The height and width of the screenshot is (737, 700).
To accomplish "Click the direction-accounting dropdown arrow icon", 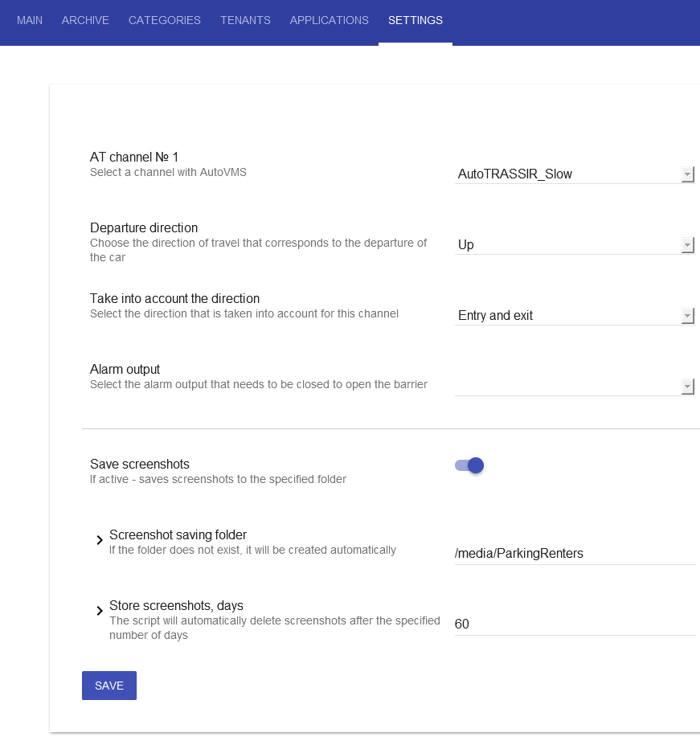I will pyautogui.click(x=687, y=316).
